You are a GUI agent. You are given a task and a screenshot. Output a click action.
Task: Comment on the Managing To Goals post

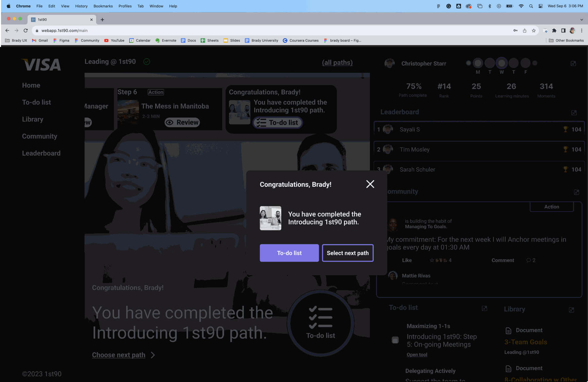point(503,260)
